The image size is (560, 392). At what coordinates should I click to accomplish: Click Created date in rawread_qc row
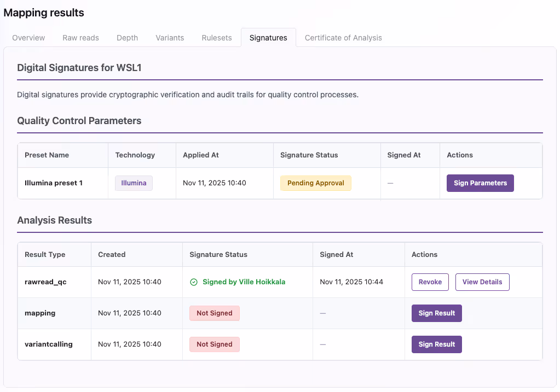[x=130, y=282]
